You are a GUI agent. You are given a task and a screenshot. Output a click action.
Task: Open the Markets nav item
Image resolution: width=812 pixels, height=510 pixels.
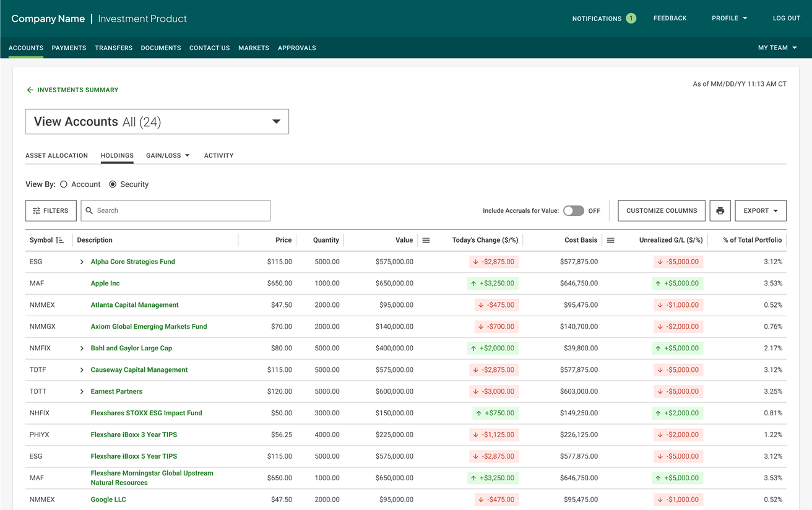(254, 48)
